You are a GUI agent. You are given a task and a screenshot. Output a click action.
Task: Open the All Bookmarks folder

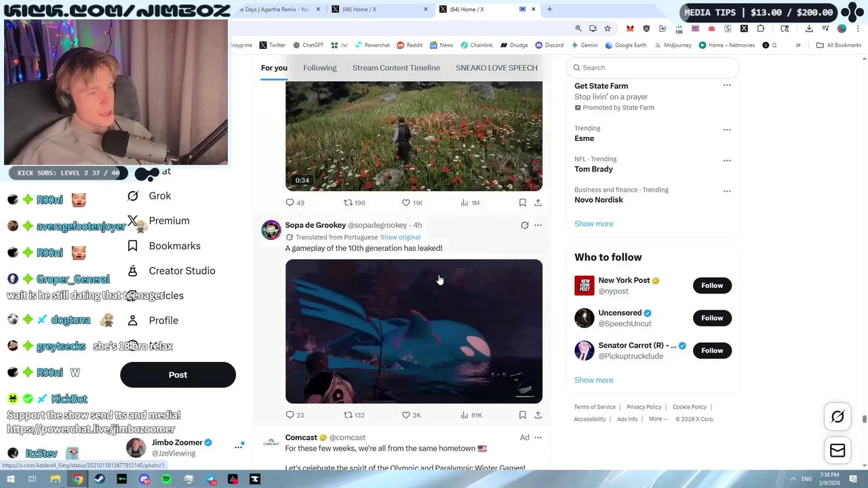839,45
